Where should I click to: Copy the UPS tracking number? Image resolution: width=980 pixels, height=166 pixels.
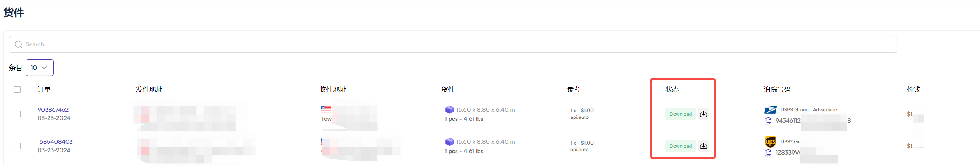(768, 153)
